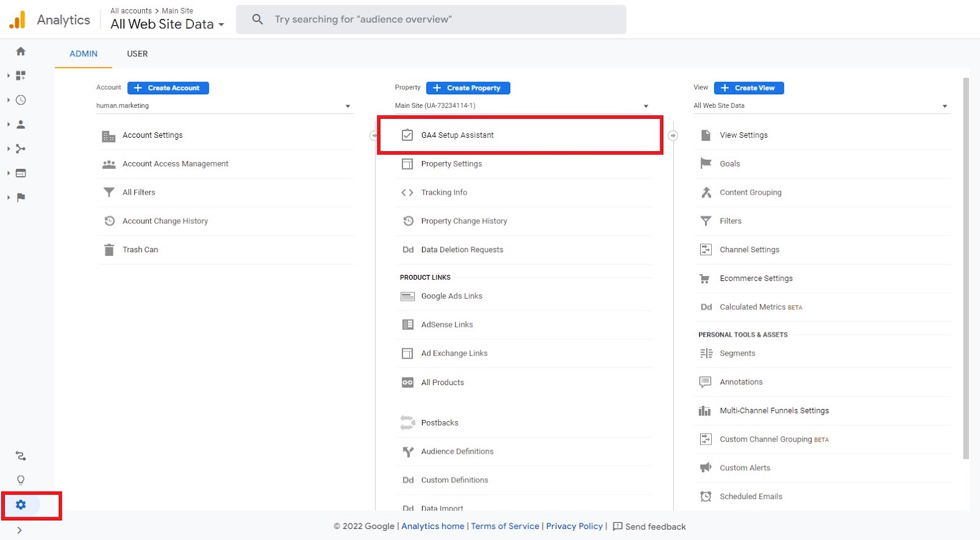Click the search magnifier icon
The height and width of the screenshot is (540, 980).
pos(258,20)
